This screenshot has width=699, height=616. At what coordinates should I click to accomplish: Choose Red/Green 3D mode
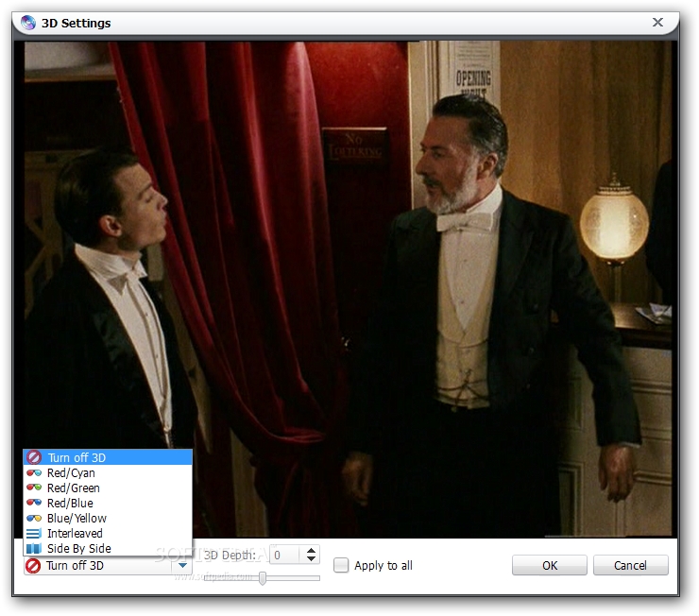click(x=108, y=488)
